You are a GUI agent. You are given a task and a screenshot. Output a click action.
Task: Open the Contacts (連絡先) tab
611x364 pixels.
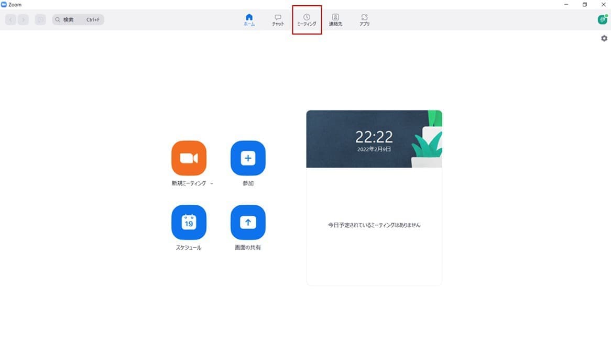(335, 20)
